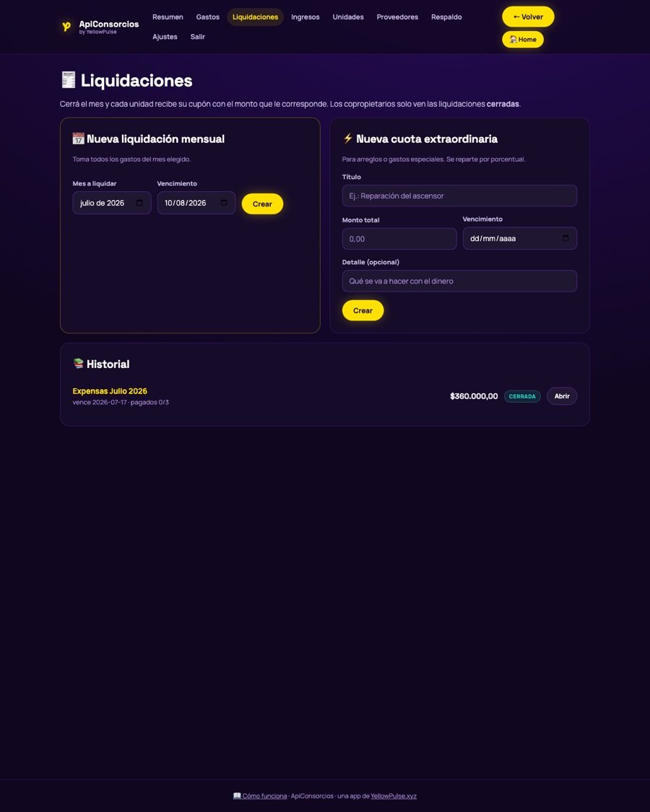Viewport: 650px width, 812px height.
Task: Switch to the Ingresos section
Action: pyautogui.click(x=305, y=17)
